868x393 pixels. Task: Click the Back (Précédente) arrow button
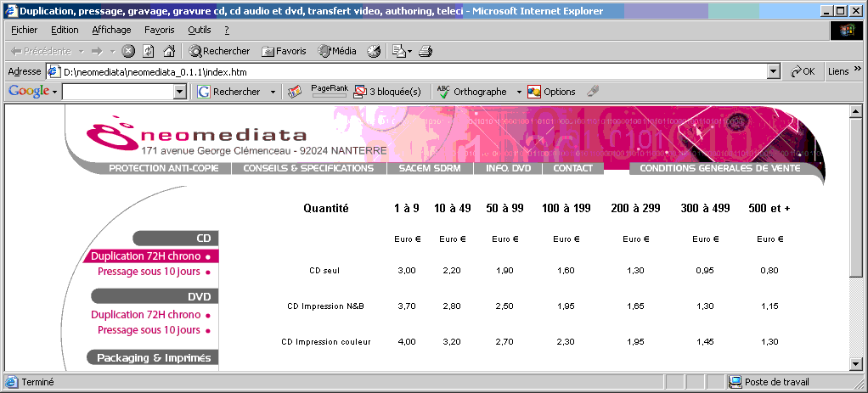coord(41,51)
